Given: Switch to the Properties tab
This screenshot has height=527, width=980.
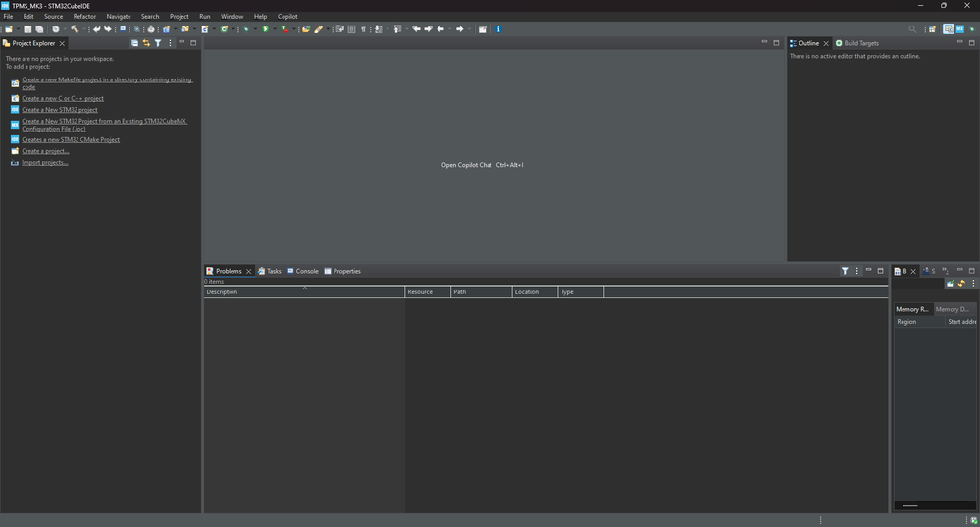Looking at the screenshot, I should click(x=342, y=271).
